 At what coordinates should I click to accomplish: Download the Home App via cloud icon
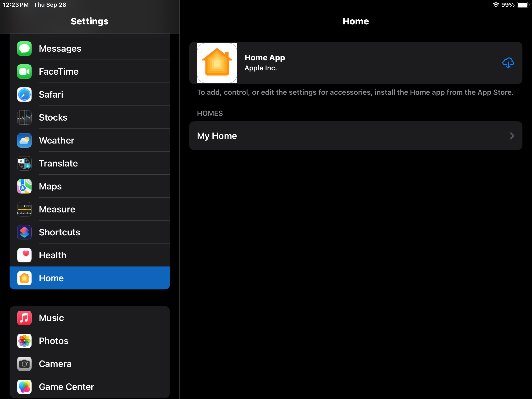pyautogui.click(x=508, y=63)
